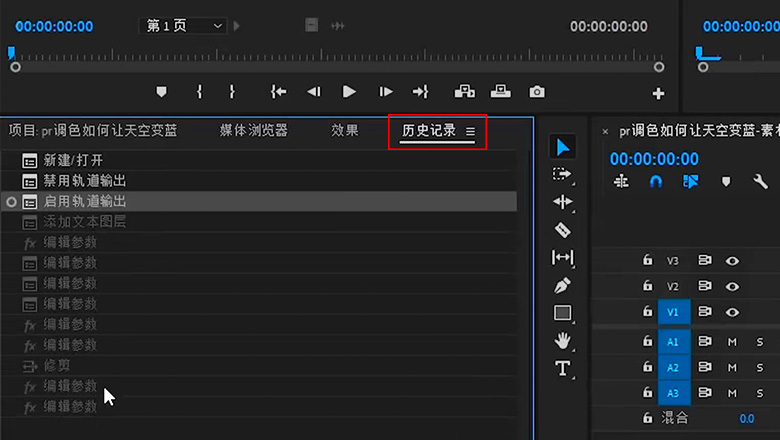Screen dimensions: 780x440
Task: Select the 添加文本图层 history state
Action: coord(259,222)
